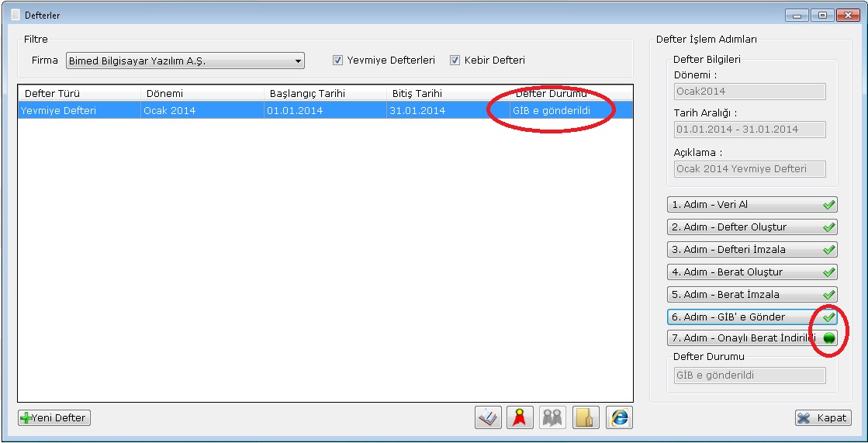Close dialog with Kapat button

coord(823,418)
